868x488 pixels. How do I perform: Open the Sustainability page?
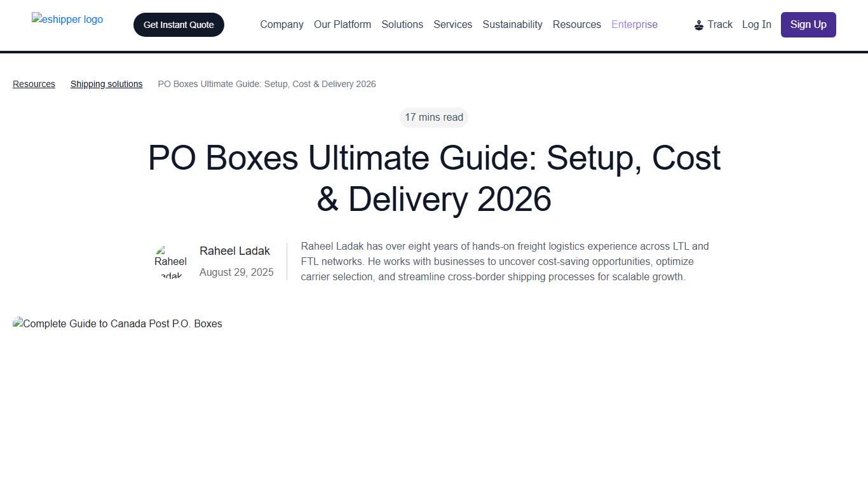tap(512, 24)
